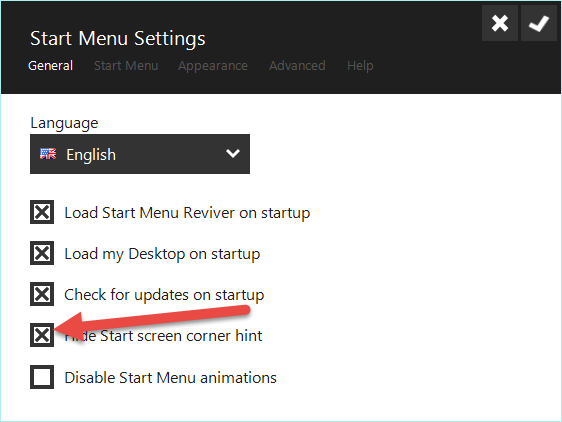Click the flag icon in Language box
The image size is (562, 422).
(x=48, y=154)
